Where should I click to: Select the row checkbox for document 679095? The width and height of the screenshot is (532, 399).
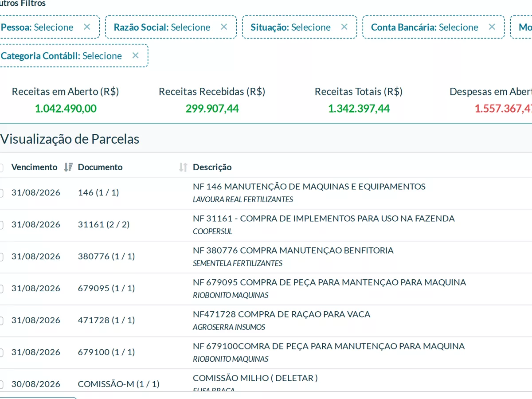pos(1,289)
